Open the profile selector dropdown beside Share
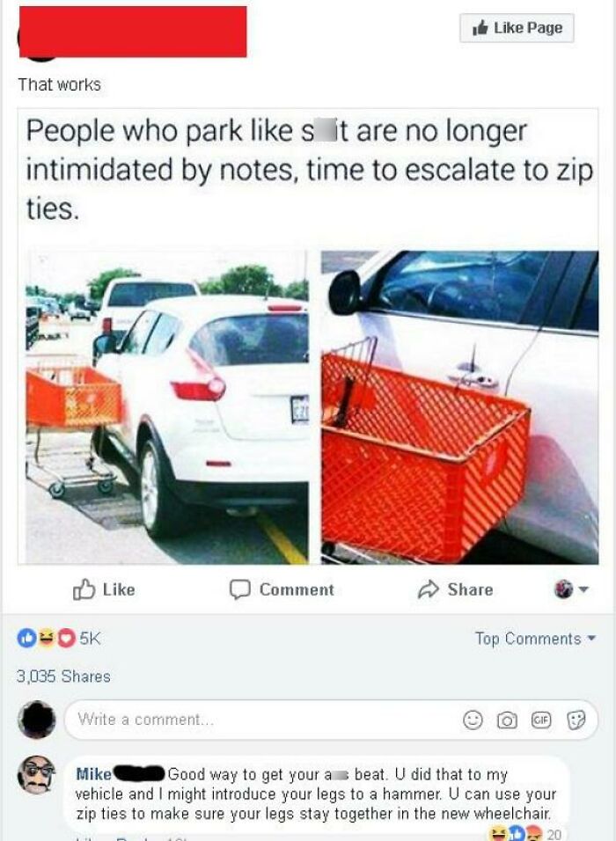This screenshot has width=616, height=841. 571,589
